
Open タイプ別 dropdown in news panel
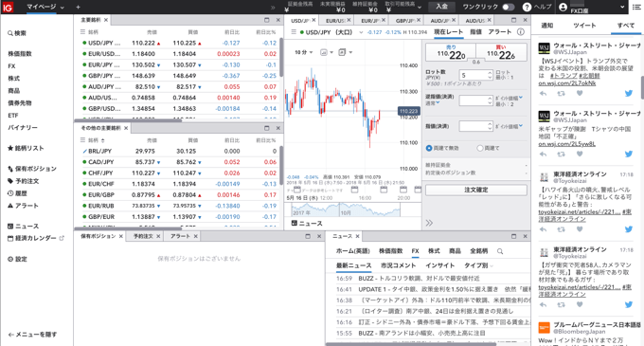pyautogui.click(x=478, y=265)
